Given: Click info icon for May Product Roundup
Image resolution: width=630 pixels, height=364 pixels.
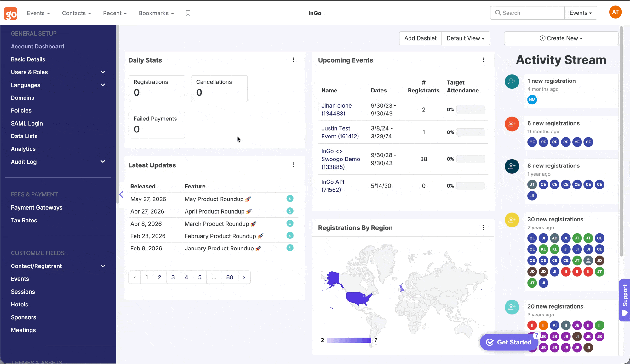Looking at the screenshot, I should 290,199.
